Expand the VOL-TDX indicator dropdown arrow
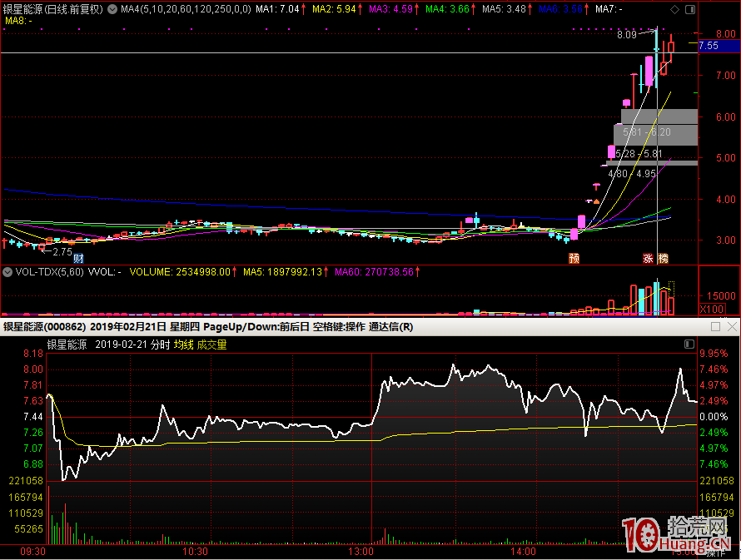The height and width of the screenshot is (560, 741). point(7,271)
